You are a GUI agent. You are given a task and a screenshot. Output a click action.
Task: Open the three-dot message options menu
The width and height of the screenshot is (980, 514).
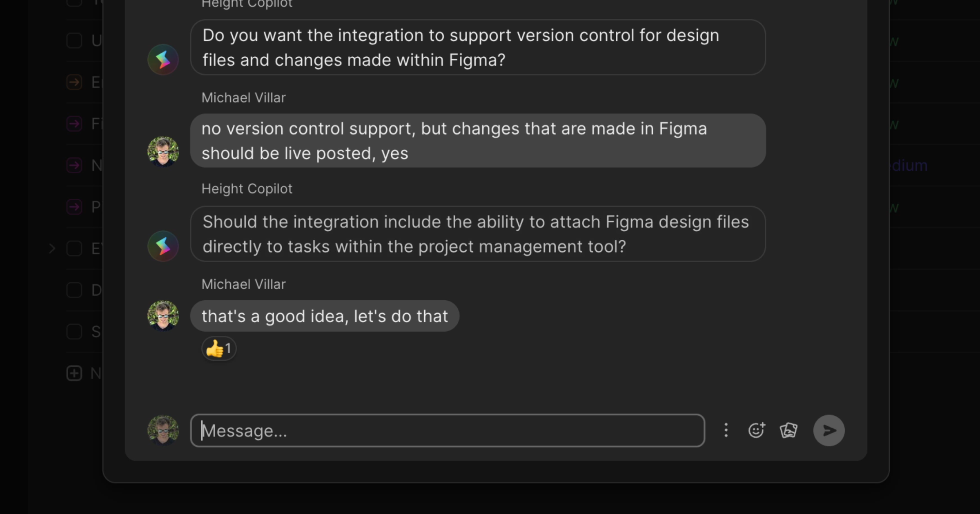pos(726,430)
